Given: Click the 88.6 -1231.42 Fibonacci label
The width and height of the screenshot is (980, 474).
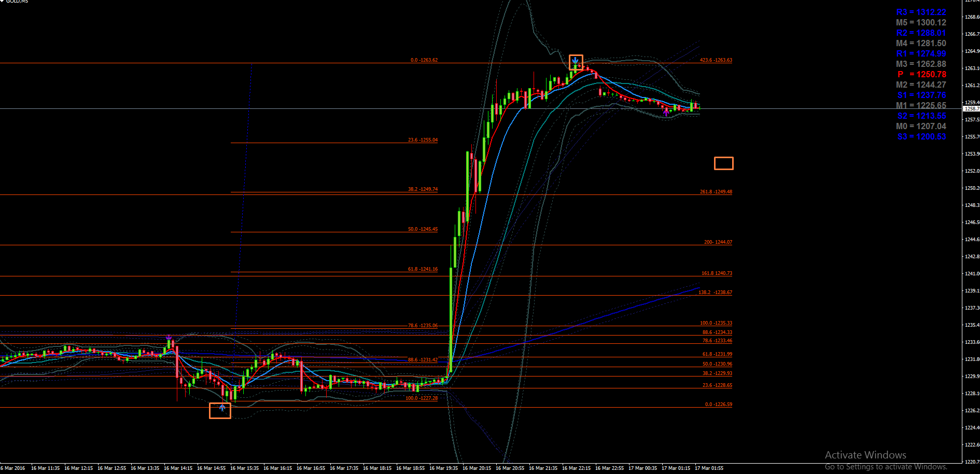Looking at the screenshot, I should (423, 360).
